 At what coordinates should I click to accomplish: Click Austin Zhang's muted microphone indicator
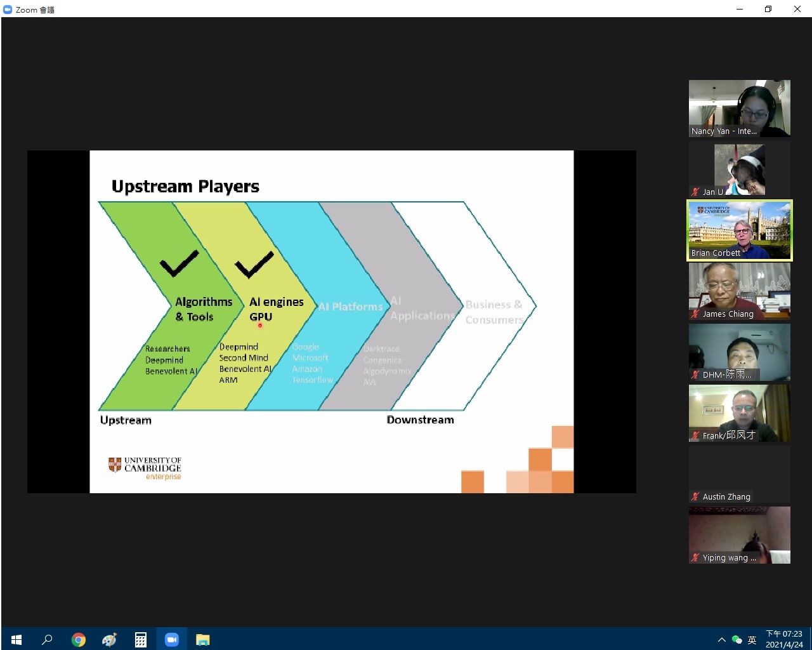pyautogui.click(x=695, y=497)
